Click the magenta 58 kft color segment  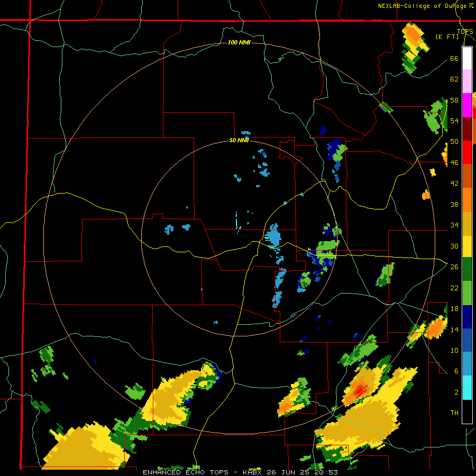point(467,105)
